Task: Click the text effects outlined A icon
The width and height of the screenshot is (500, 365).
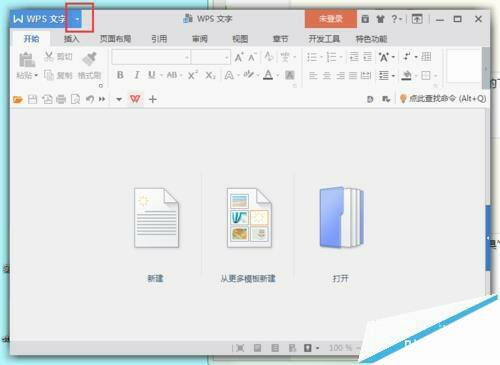Action: [229, 75]
